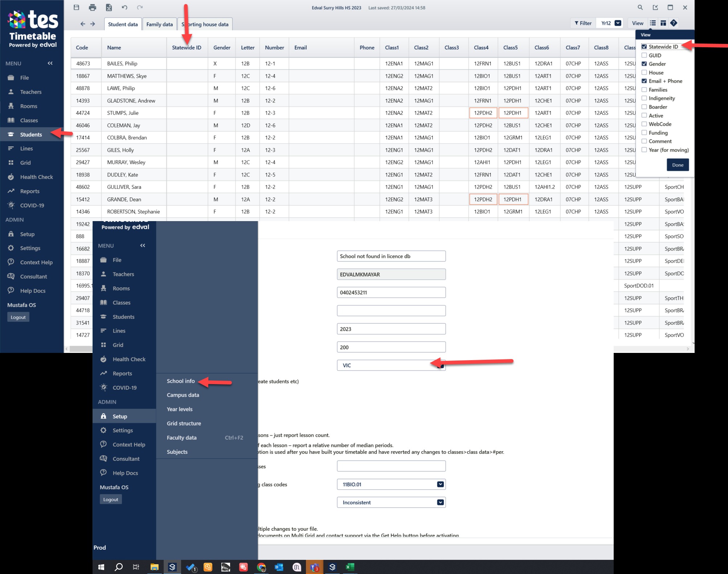This screenshot has width=728, height=574.
Task: Select Campus data in Setup submenu
Action: pos(183,395)
